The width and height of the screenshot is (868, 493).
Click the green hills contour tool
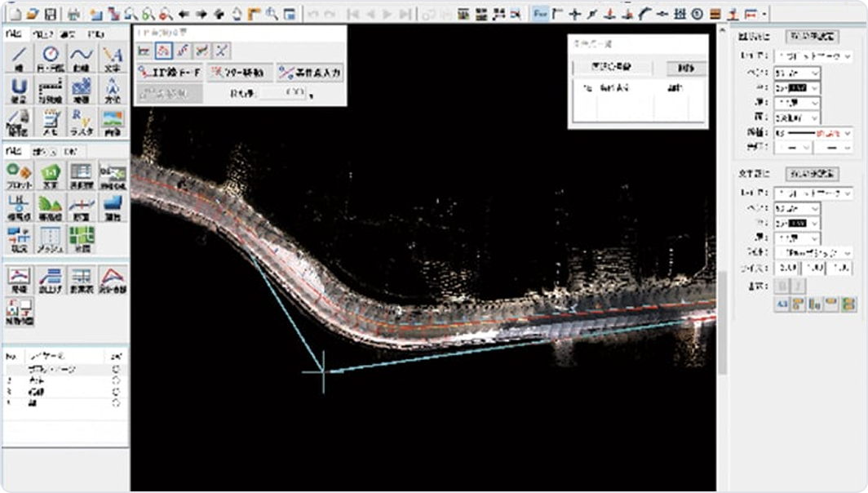51,207
